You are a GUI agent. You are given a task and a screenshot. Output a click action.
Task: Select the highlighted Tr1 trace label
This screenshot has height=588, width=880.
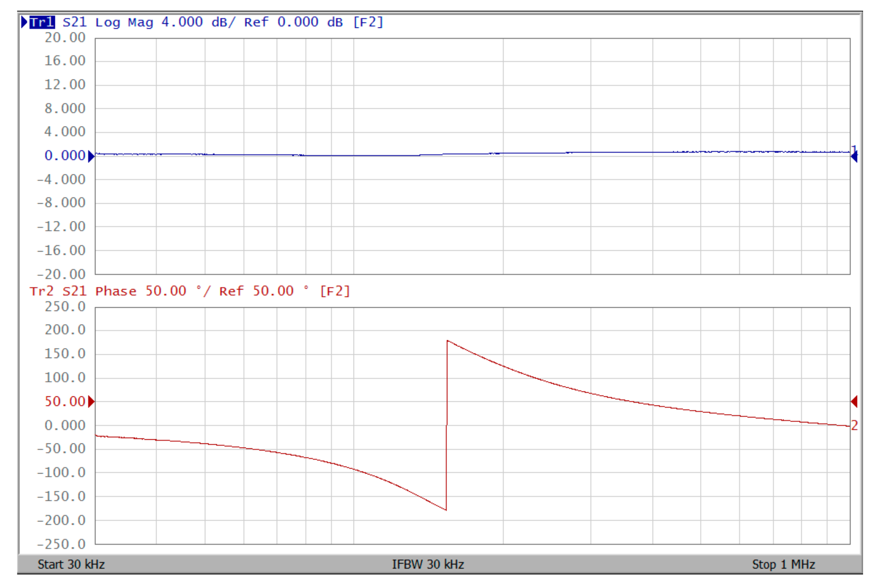coord(42,22)
